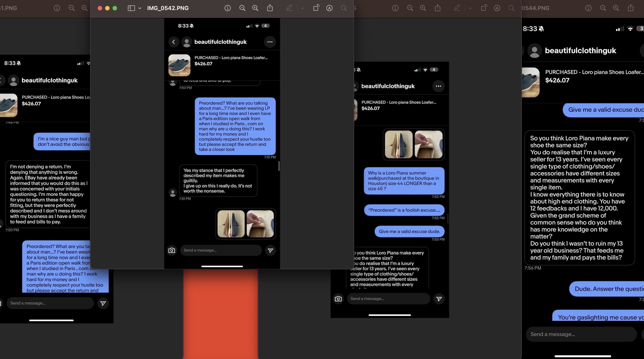This screenshot has height=359, width=644.
Task: Click the message field in the 1.PNG window
Action: [x=50, y=303]
